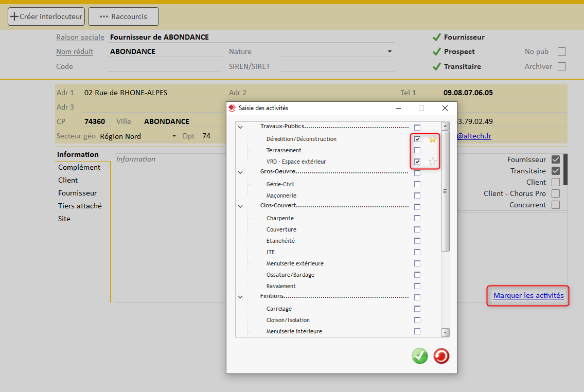Collapse the Clos-Couvert category

240,206
